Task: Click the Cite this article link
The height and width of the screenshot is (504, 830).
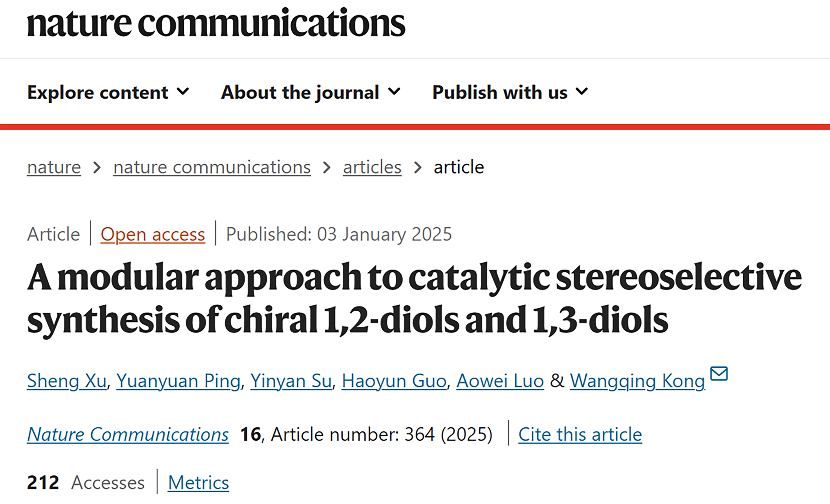Action: 580,434
